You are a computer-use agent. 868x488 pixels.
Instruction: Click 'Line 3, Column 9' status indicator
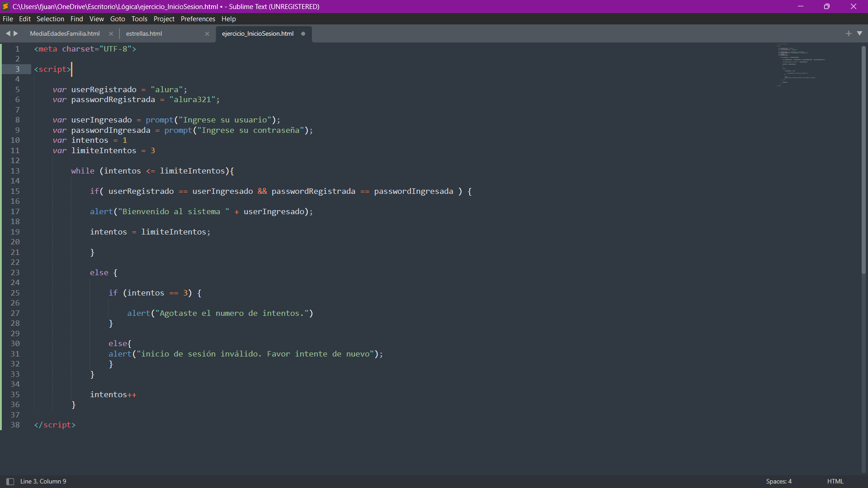pyautogui.click(x=43, y=482)
